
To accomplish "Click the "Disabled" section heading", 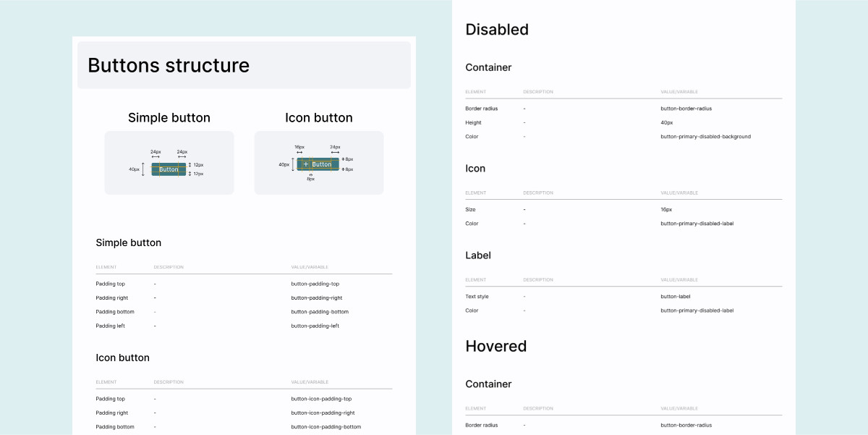I will [497, 30].
